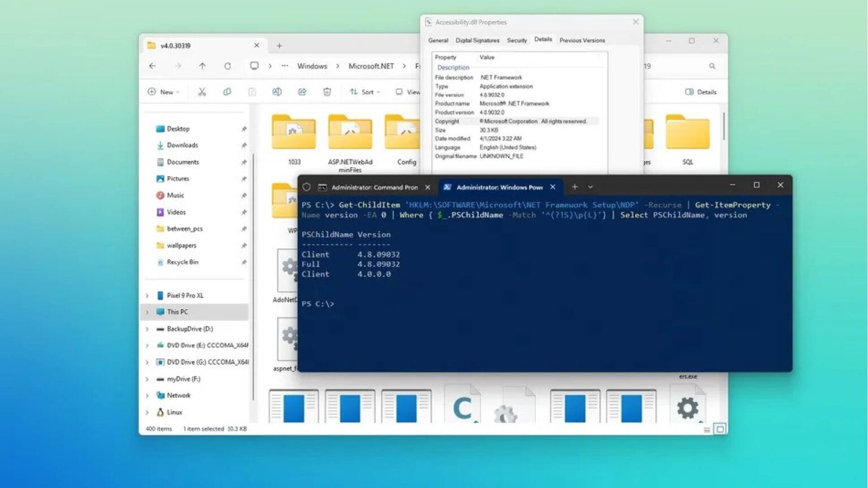The image size is (868, 488).
Task: Click the Copy icon in Explorer toolbar
Action: pyautogui.click(x=227, y=91)
